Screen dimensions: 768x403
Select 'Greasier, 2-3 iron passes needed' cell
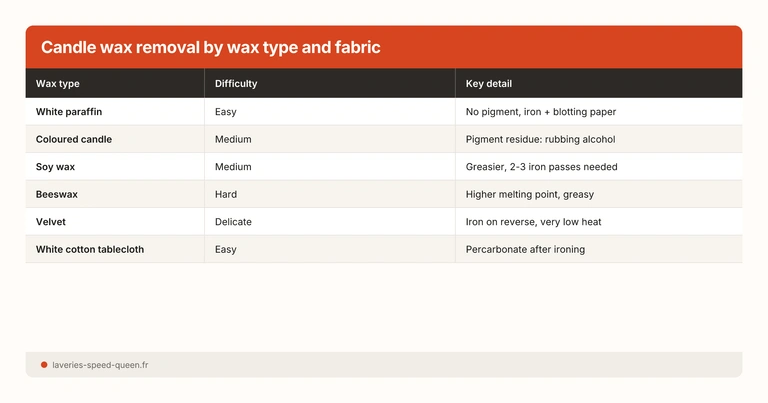pos(542,166)
